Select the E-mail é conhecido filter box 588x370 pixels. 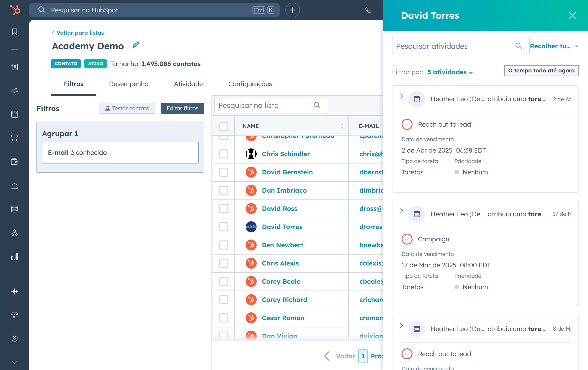tap(120, 152)
